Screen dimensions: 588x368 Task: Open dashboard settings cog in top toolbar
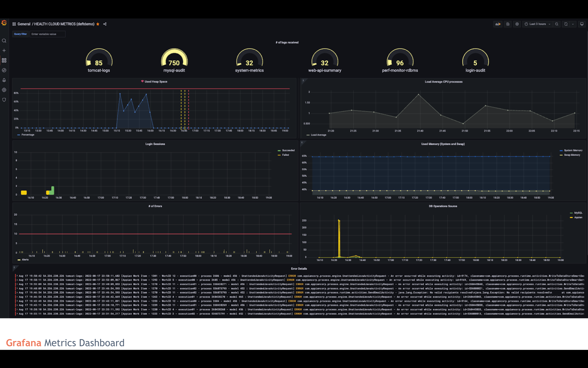517,24
